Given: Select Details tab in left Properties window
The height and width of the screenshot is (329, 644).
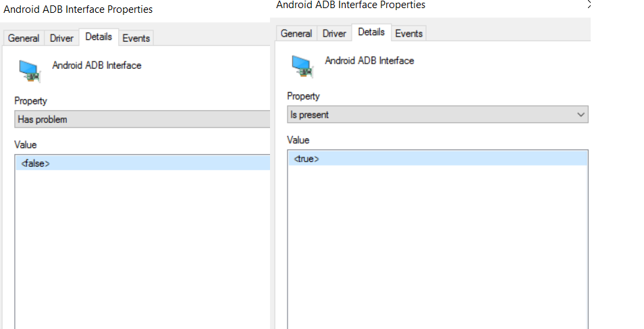Looking at the screenshot, I should (99, 37).
